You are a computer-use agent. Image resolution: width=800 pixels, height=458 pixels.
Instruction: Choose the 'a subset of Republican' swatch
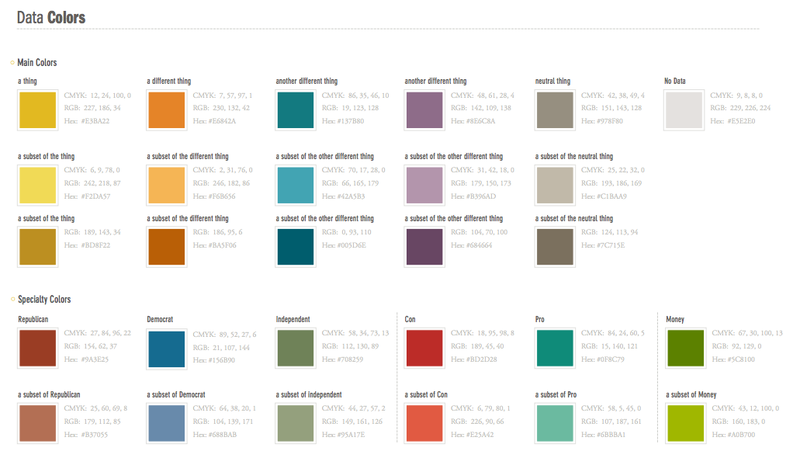point(37,423)
